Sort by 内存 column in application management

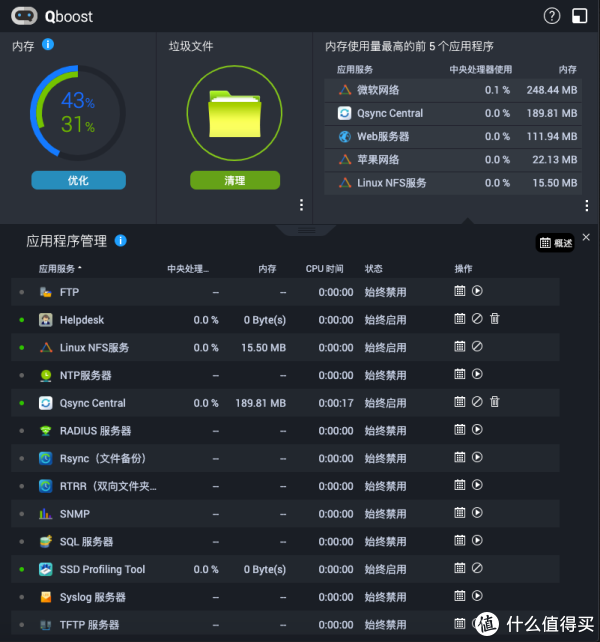(267, 269)
